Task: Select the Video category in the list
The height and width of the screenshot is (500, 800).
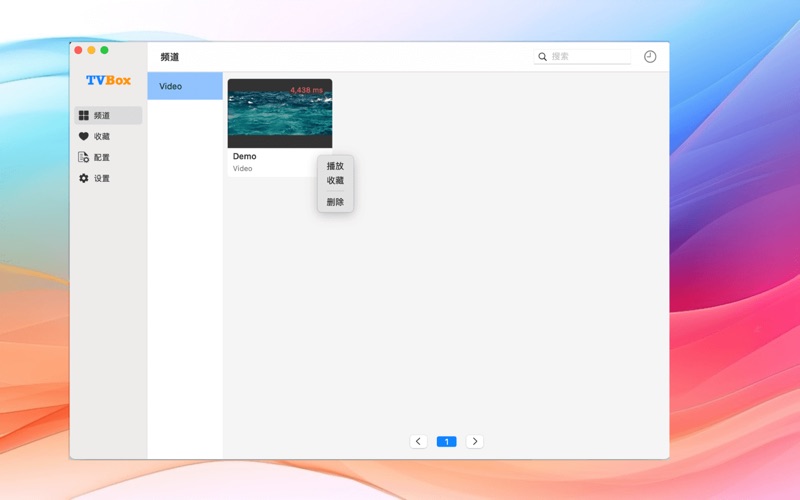Action: point(185,86)
